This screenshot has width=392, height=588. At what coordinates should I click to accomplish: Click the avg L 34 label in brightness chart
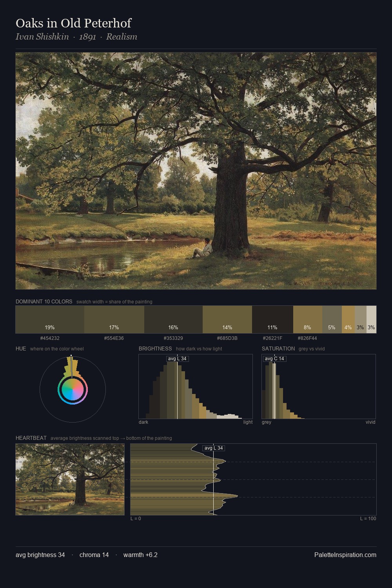[177, 359]
